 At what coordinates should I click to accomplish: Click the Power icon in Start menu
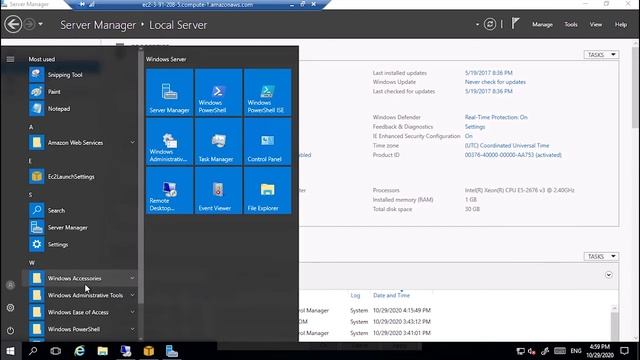pyautogui.click(x=10, y=331)
